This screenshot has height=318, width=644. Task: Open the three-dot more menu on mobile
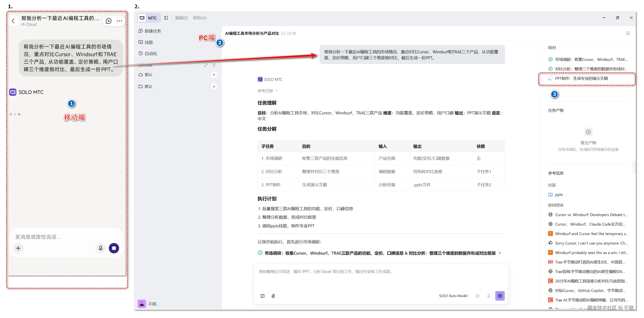(120, 21)
